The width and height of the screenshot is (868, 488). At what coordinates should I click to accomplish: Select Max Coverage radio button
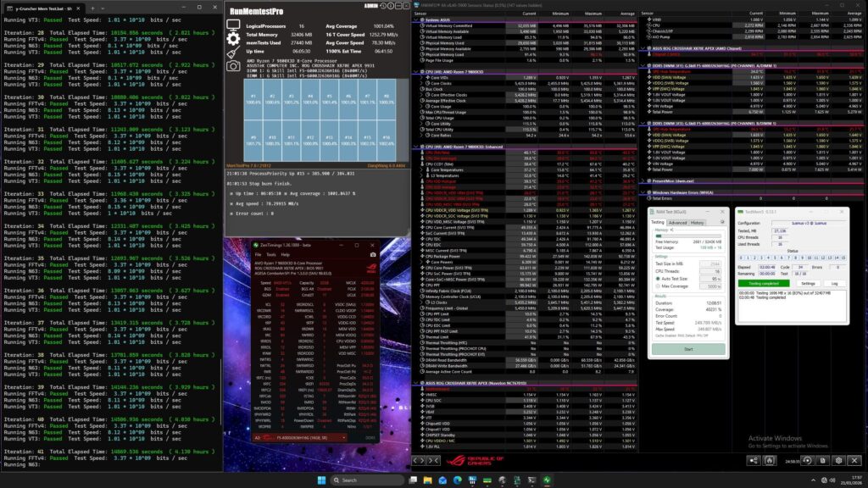tap(658, 286)
